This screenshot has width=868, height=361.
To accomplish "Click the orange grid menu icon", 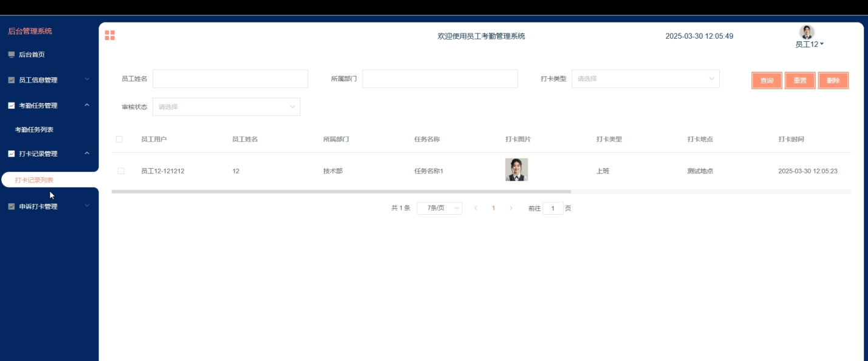I will pos(110,35).
